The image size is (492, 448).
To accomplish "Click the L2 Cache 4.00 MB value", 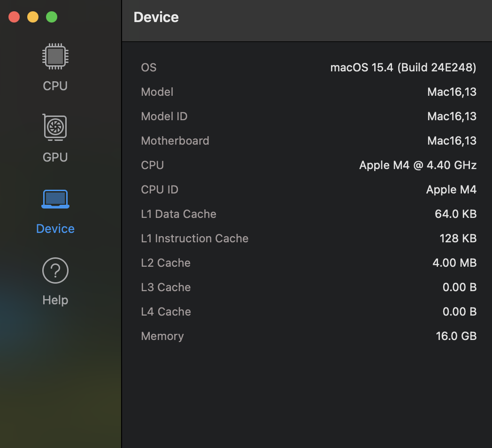I will point(454,263).
